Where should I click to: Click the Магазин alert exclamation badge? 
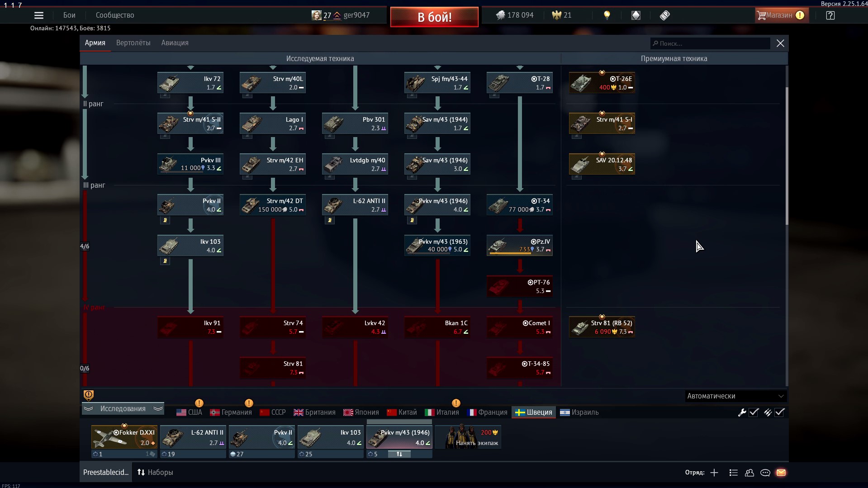coord(800,15)
